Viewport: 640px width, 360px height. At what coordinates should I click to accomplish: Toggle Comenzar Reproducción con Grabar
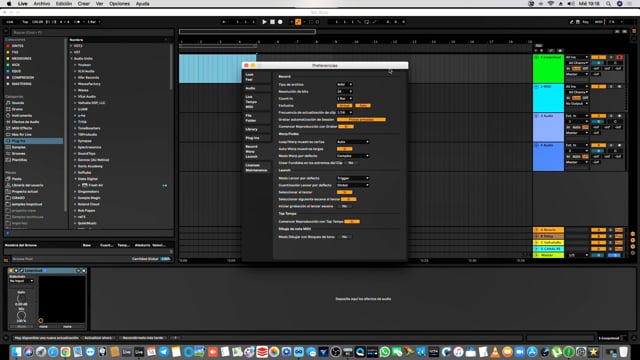tap(345, 127)
